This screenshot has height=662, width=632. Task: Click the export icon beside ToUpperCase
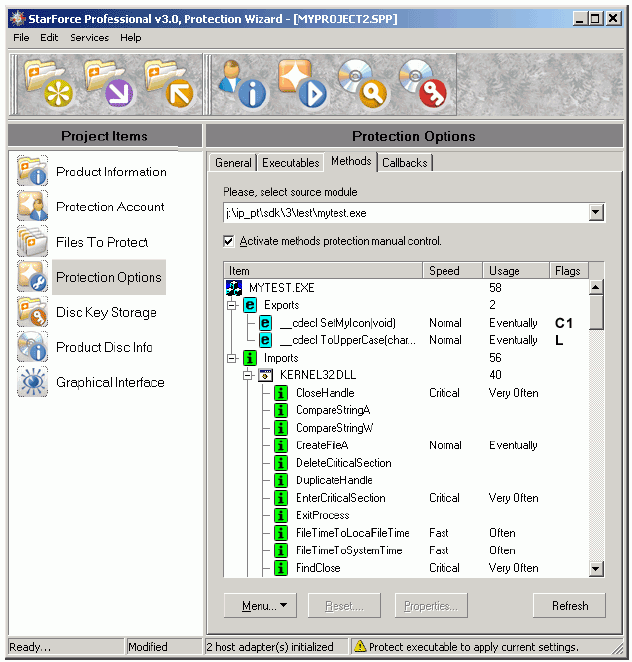coord(266,340)
